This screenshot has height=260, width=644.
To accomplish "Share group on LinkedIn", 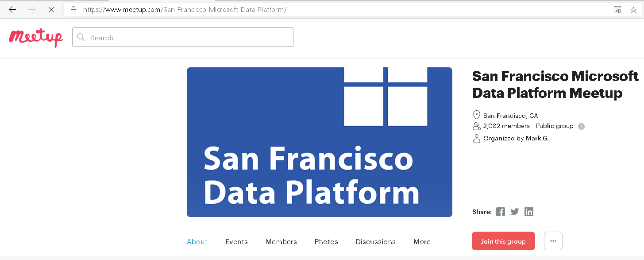I will [528, 212].
